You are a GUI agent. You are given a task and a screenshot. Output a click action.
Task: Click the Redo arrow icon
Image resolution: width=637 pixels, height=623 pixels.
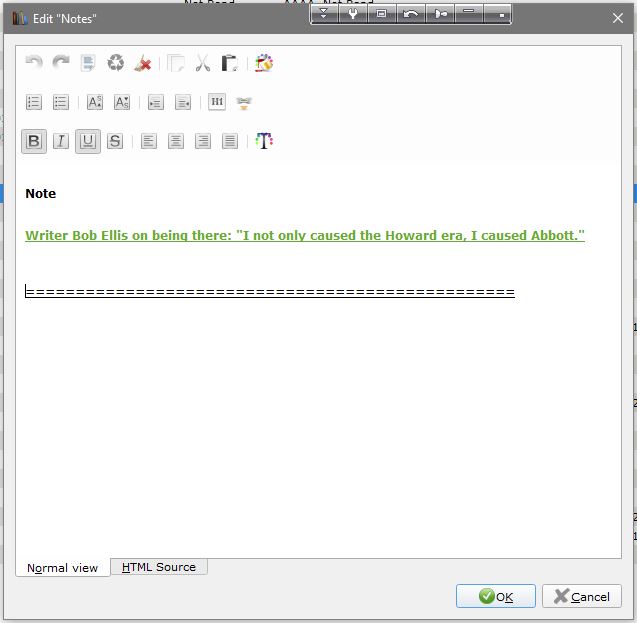[x=61, y=63]
